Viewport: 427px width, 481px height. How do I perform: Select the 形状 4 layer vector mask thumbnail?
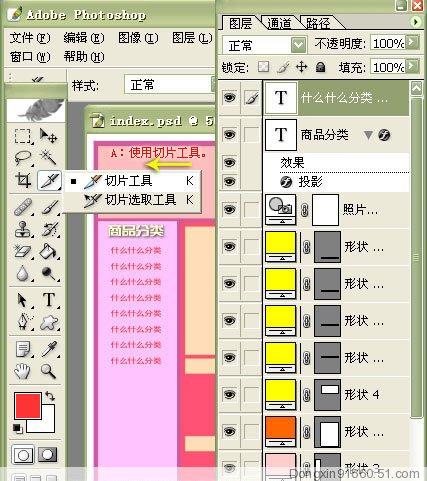click(x=328, y=394)
